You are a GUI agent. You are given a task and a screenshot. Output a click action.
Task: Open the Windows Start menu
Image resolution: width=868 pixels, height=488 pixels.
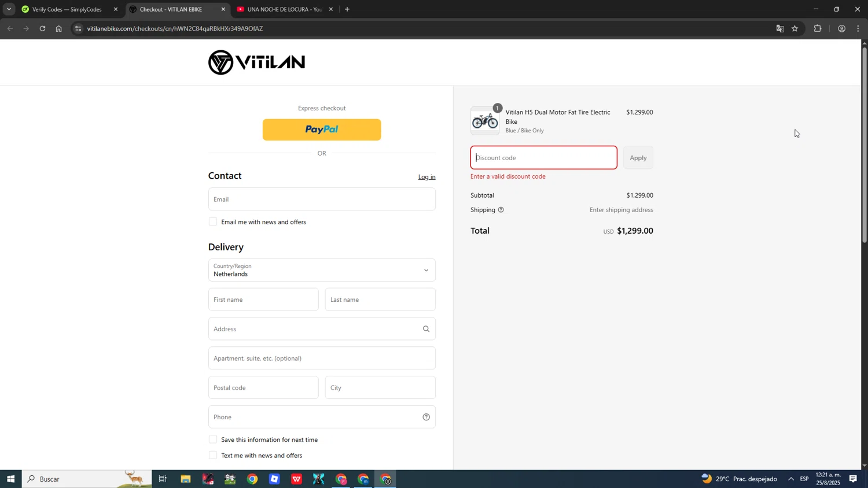point(10,479)
